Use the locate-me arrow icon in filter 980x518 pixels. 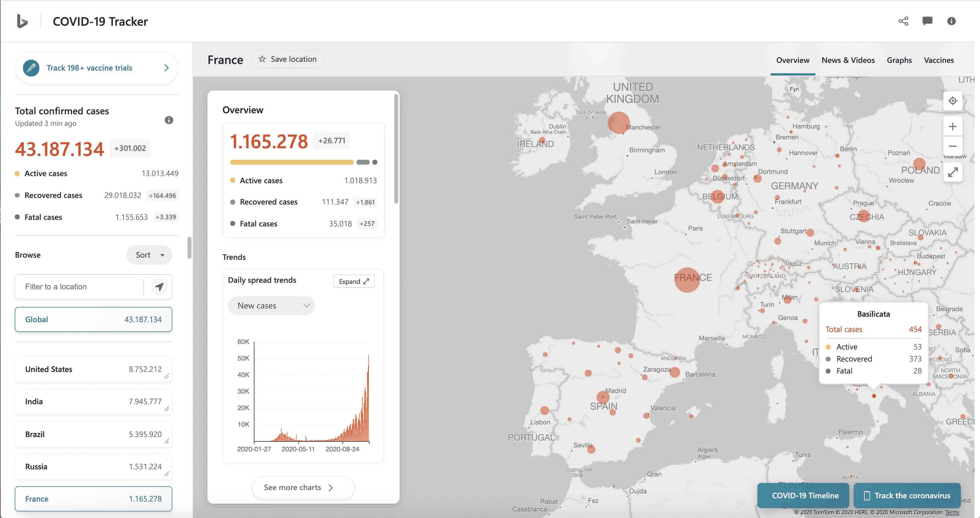pos(159,287)
